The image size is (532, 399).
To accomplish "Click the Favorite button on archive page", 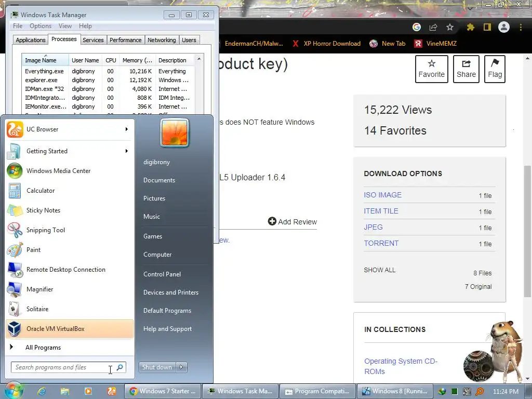I will click(432, 69).
